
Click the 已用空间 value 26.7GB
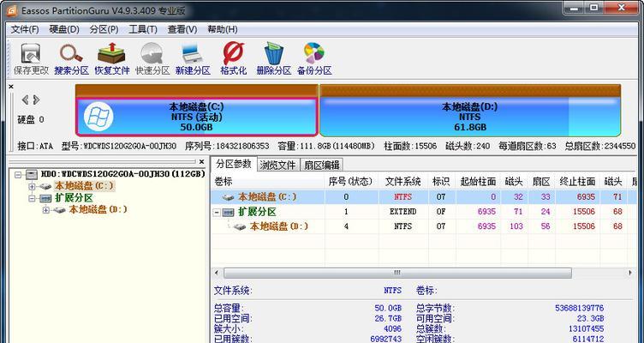point(388,319)
